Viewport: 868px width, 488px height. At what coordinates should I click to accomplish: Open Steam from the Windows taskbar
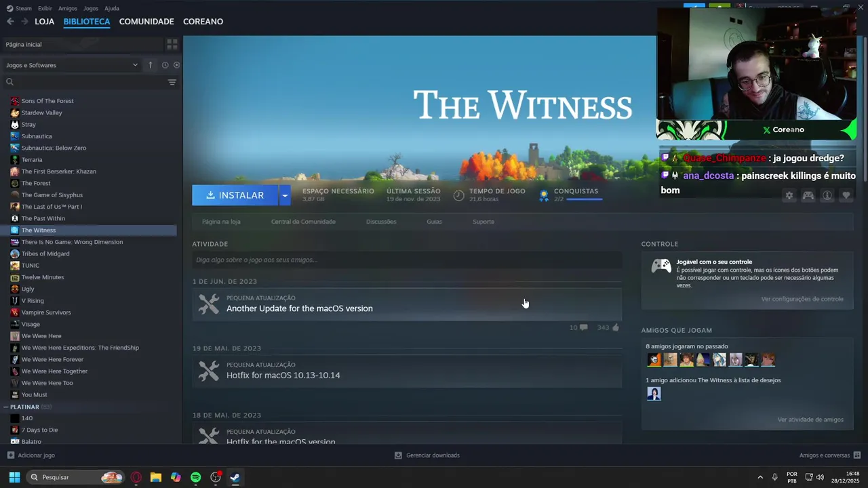tap(235, 477)
